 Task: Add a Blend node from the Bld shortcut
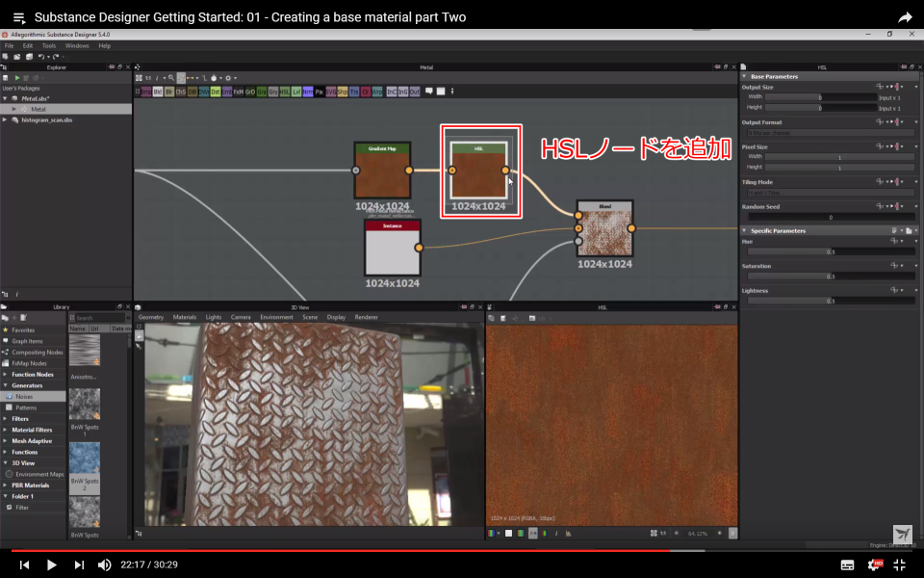(x=158, y=92)
